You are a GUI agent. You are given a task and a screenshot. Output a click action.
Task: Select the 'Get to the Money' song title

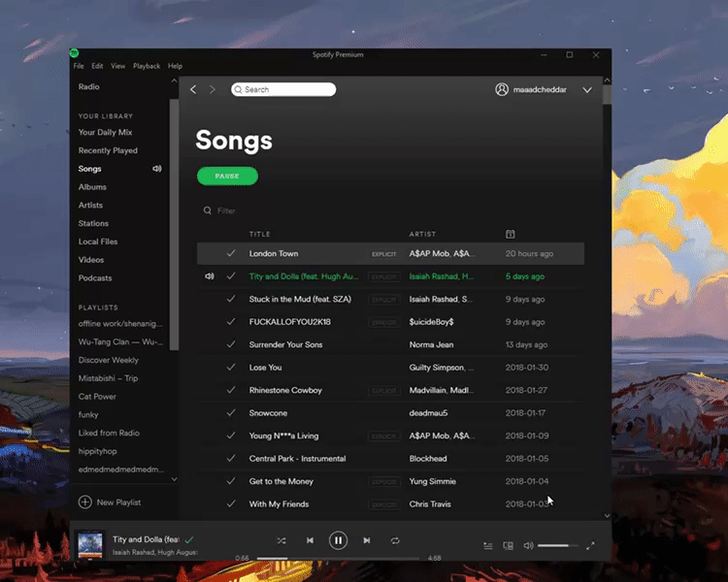point(281,481)
